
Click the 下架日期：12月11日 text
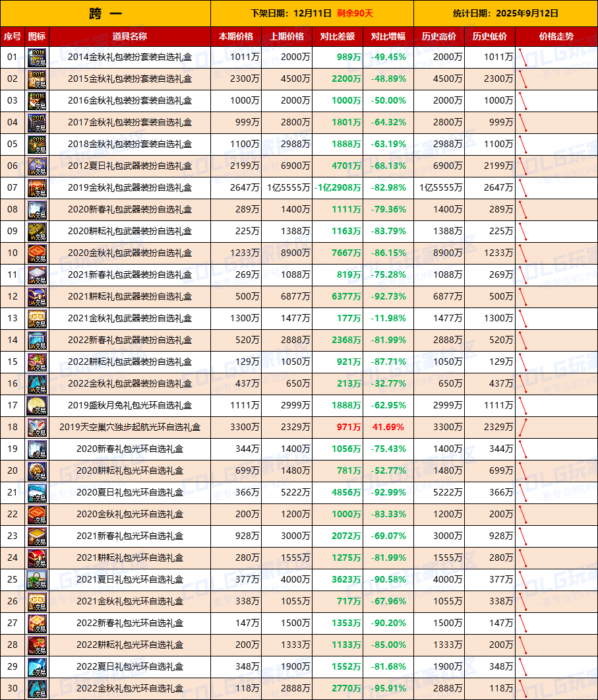pos(291,13)
